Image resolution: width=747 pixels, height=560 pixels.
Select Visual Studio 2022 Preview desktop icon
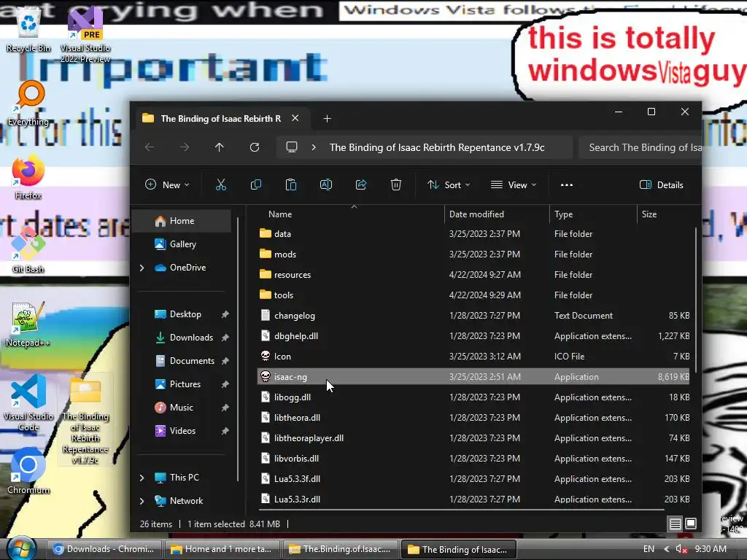pyautogui.click(x=85, y=34)
